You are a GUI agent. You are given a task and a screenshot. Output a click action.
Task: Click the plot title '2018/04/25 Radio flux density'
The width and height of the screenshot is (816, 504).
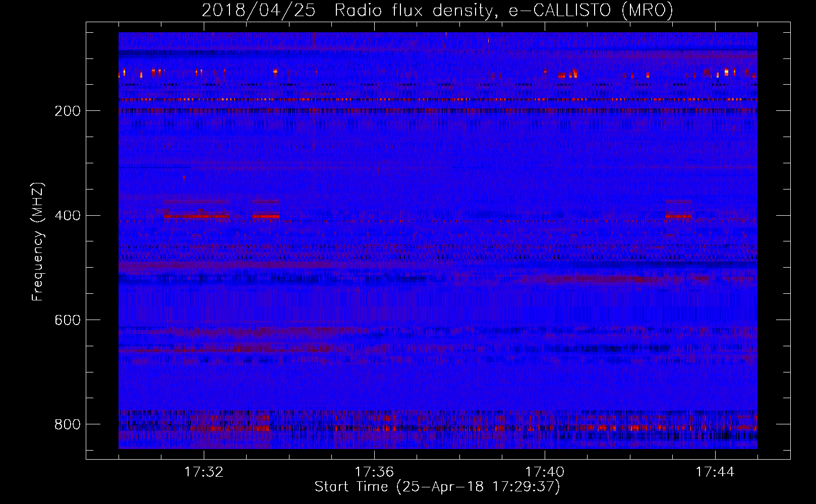tap(437, 11)
